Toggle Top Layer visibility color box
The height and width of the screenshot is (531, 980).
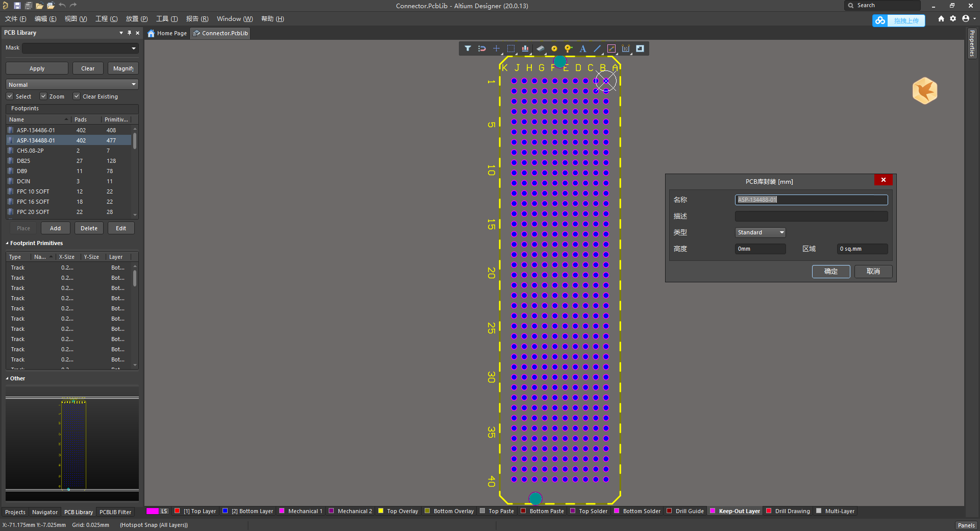click(177, 511)
